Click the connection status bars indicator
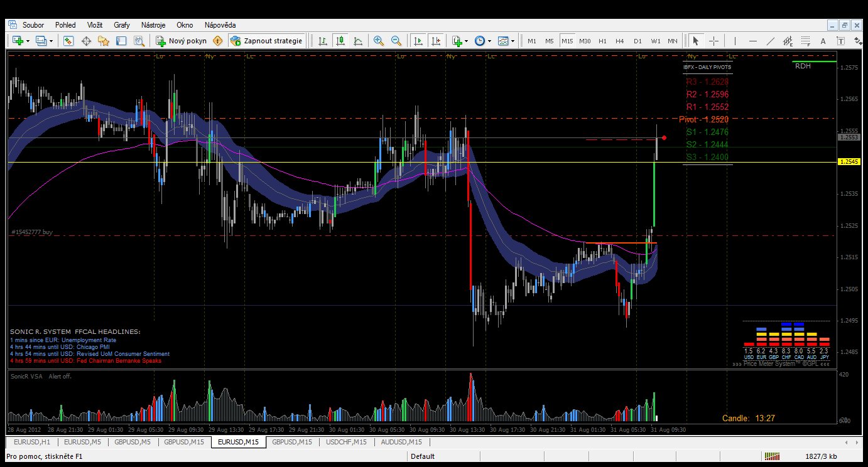 772,456
